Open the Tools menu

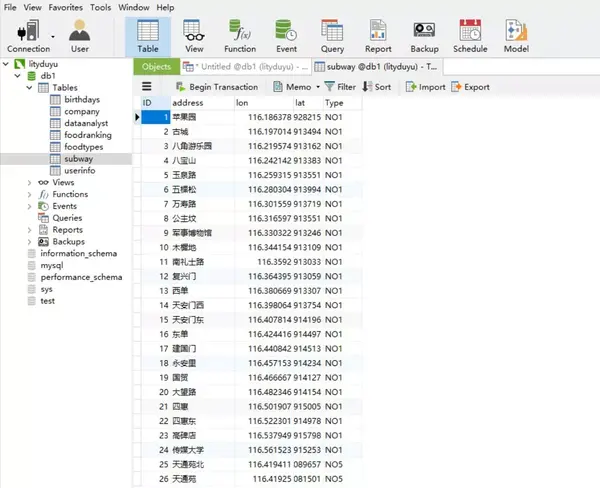click(100, 7)
